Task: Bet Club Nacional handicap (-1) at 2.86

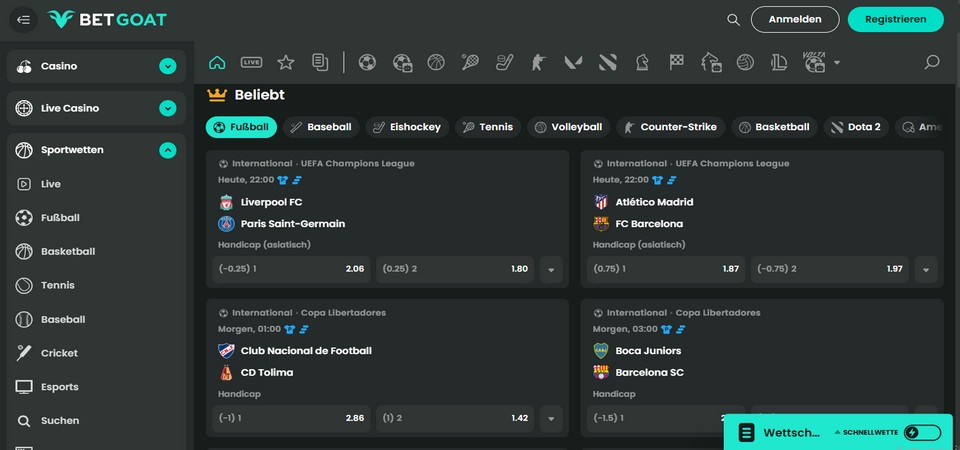Action: point(291,419)
